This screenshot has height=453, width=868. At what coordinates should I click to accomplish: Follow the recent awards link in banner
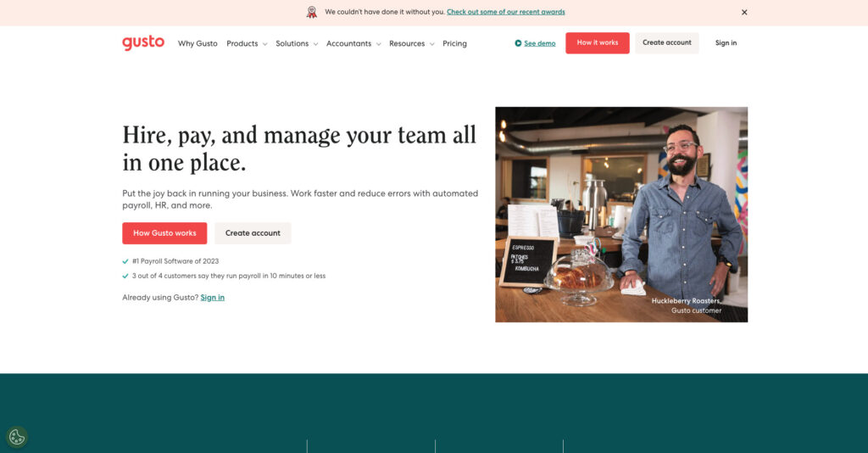click(505, 12)
